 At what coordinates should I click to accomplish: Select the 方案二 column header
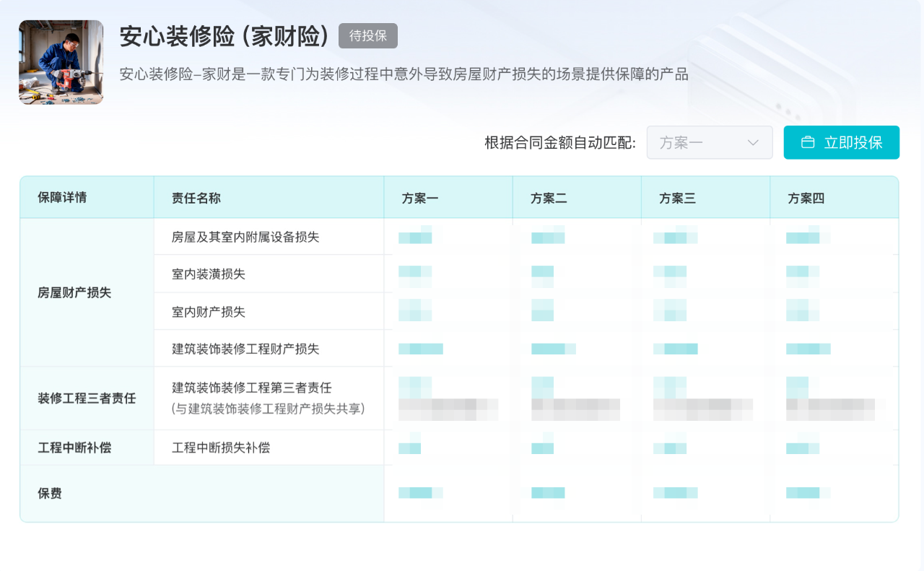549,198
